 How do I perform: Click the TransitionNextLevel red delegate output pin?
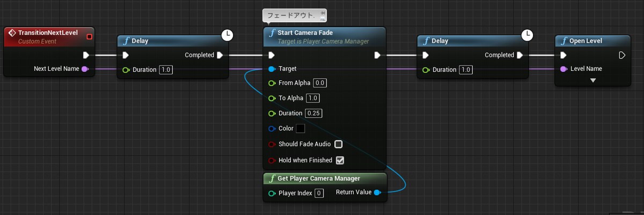[x=89, y=37]
